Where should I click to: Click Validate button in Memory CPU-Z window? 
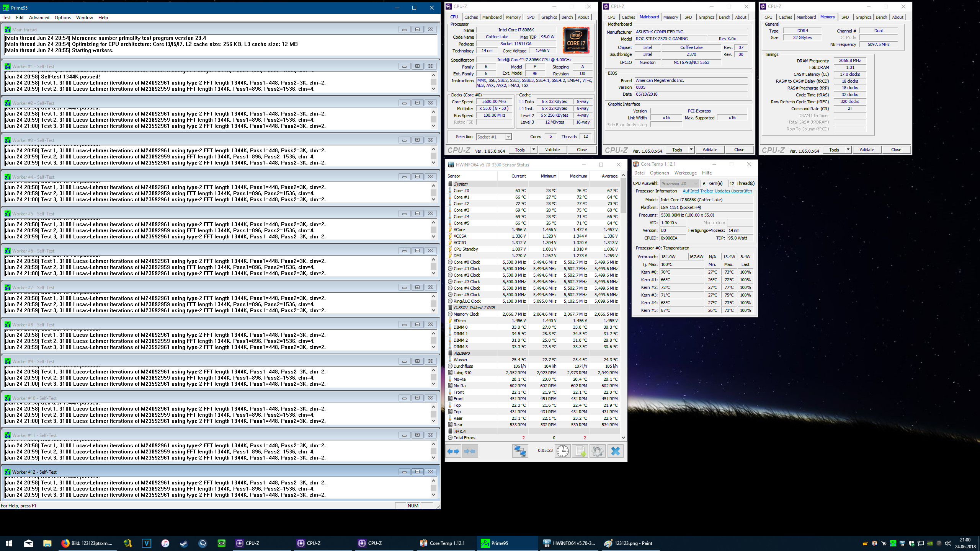[866, 150]
